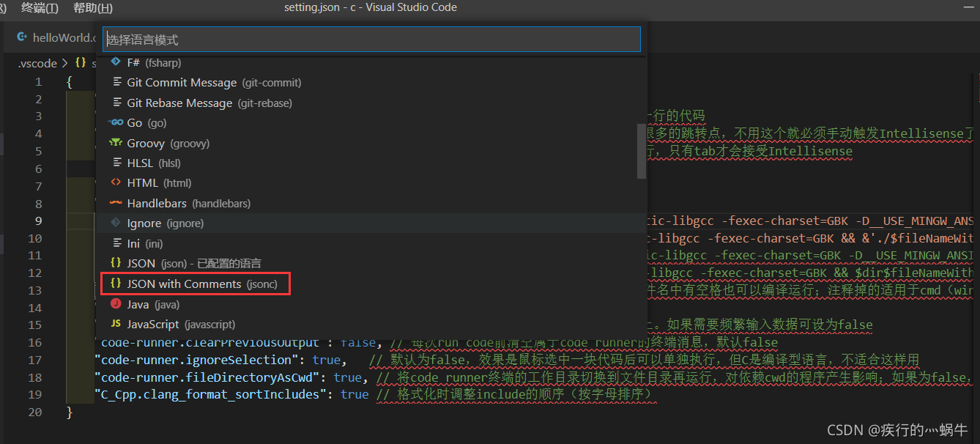
Task: Click the language list scrollbar thumb
Action: coord(642,150)
